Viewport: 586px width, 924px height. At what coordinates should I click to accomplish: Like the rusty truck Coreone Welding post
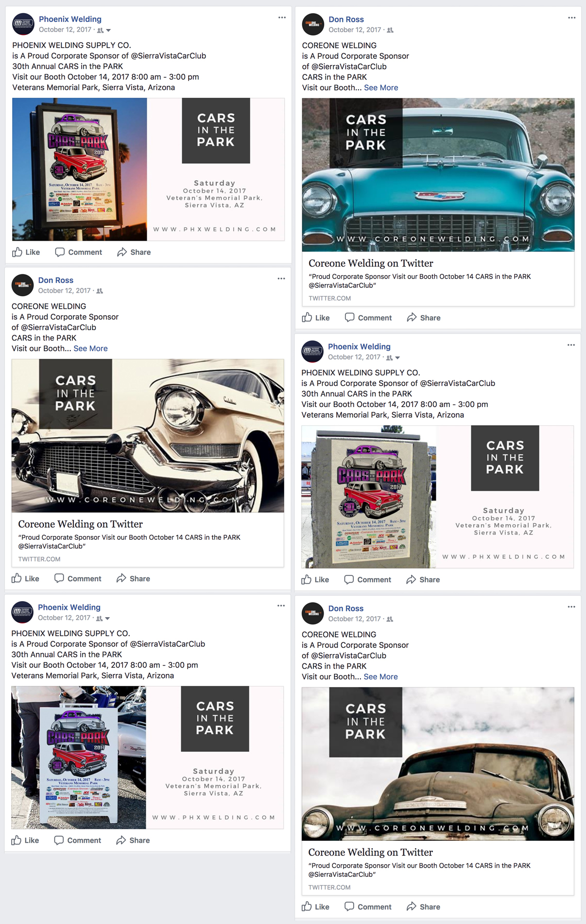tap(316, 906)
